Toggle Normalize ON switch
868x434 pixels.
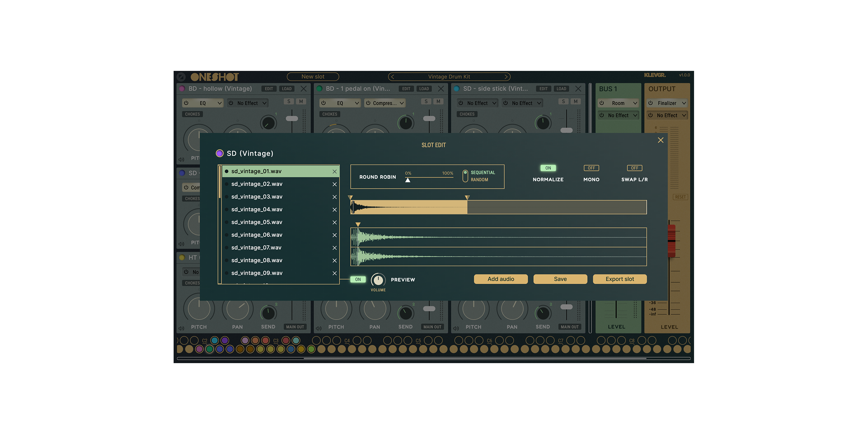pyautogui.click(x=548, y=168)
